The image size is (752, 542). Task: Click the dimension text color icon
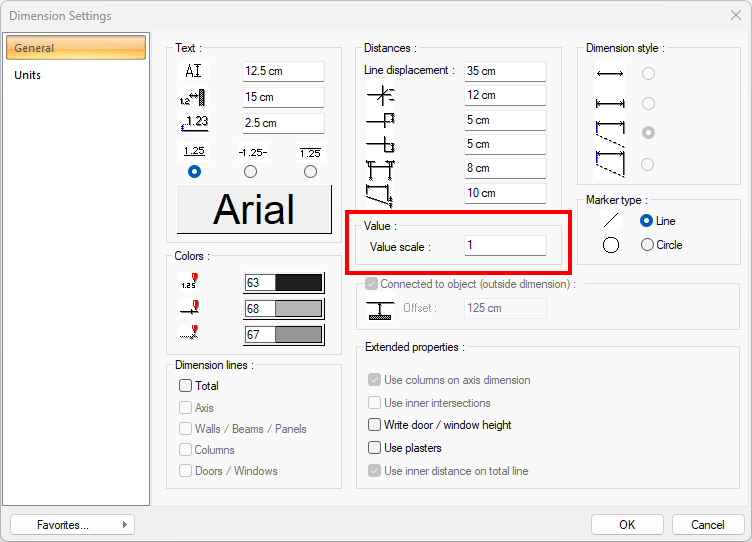click(x=189, y=283)
